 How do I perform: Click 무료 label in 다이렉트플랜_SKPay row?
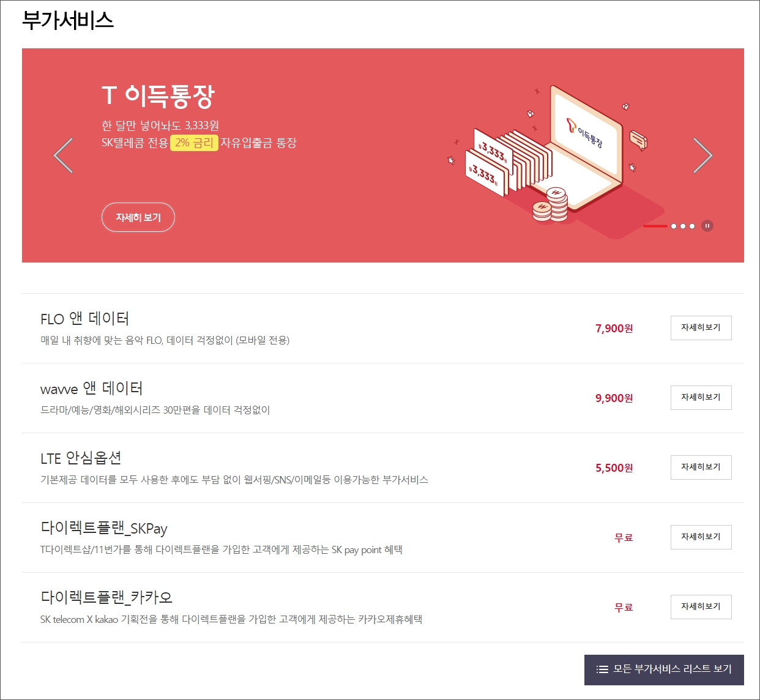click(624, 538)
